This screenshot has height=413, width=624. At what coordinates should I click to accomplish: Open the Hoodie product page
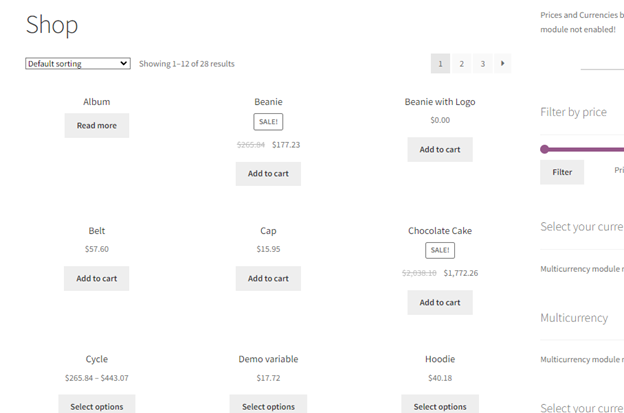440,359
